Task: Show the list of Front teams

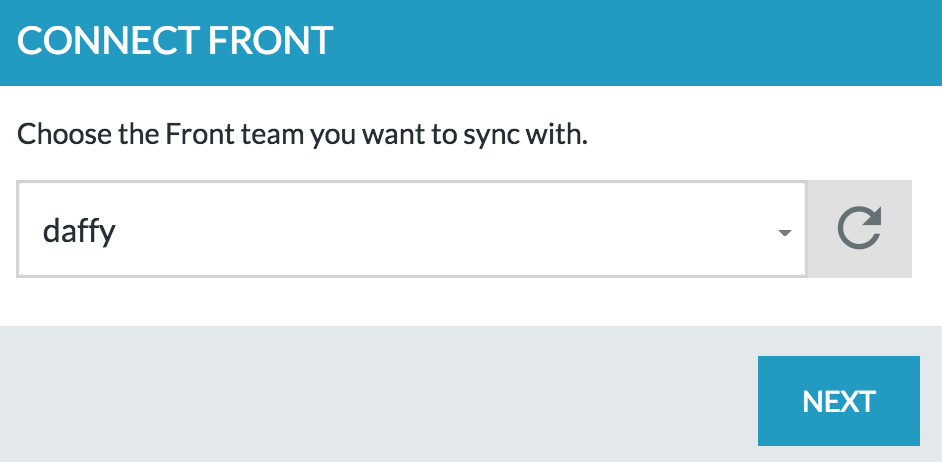Action: tap(412, 229)
